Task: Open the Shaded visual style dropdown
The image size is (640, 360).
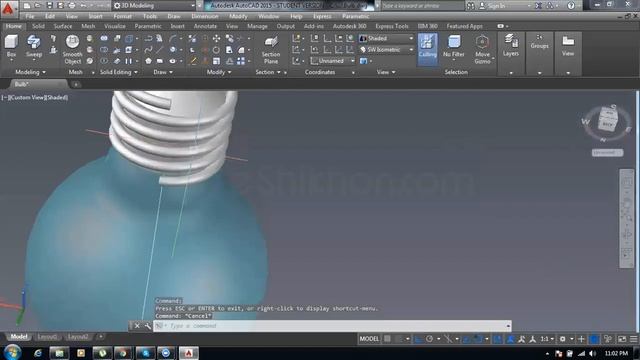Action: click(x=386, y=38)
